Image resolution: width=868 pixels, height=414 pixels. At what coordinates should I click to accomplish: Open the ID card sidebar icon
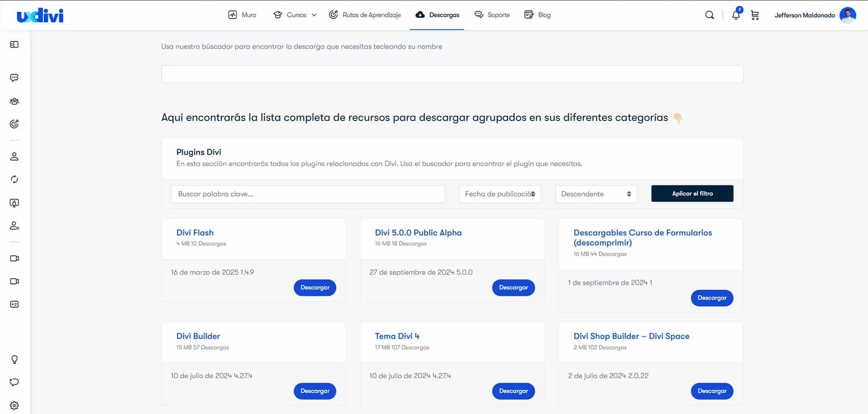point(15,304)
